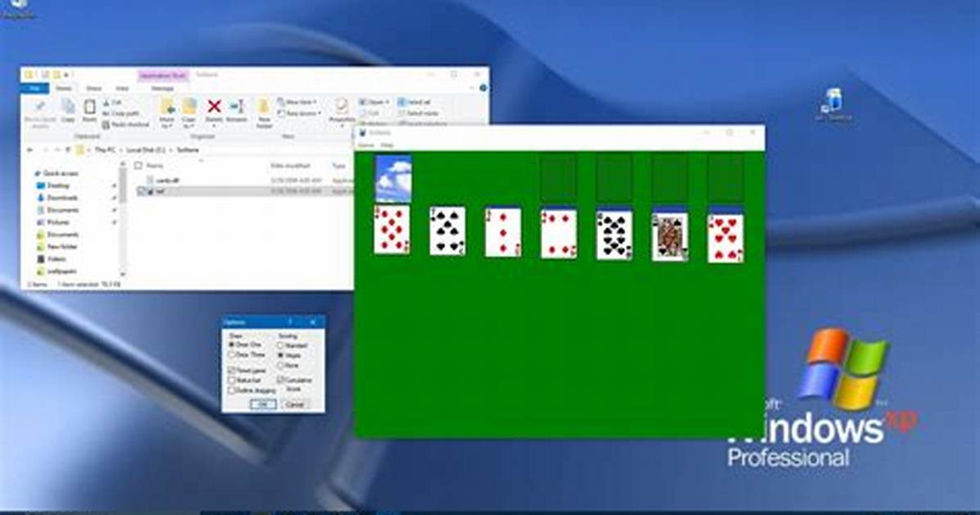980x515 pixels.
Task: Open the Copy to dropdown
Action: (x=188, y=112)
